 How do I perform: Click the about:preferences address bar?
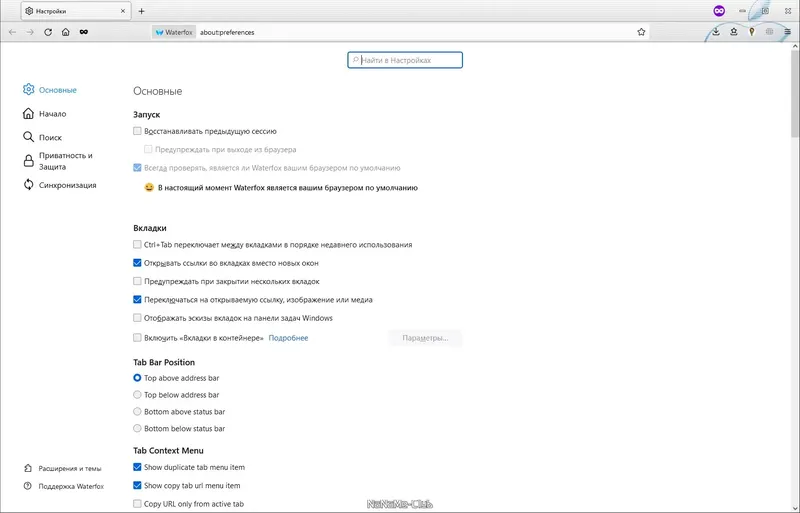(401, 32)
